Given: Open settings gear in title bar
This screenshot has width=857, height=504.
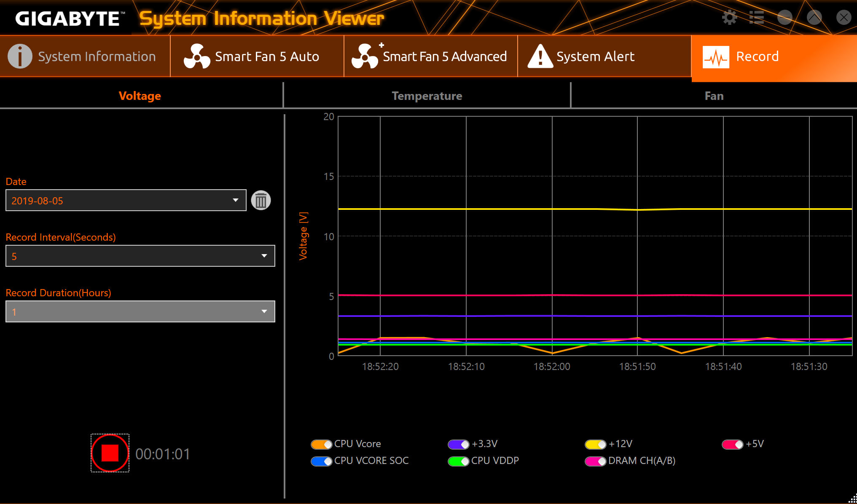Looking at the screenshot, I should 729,18.
